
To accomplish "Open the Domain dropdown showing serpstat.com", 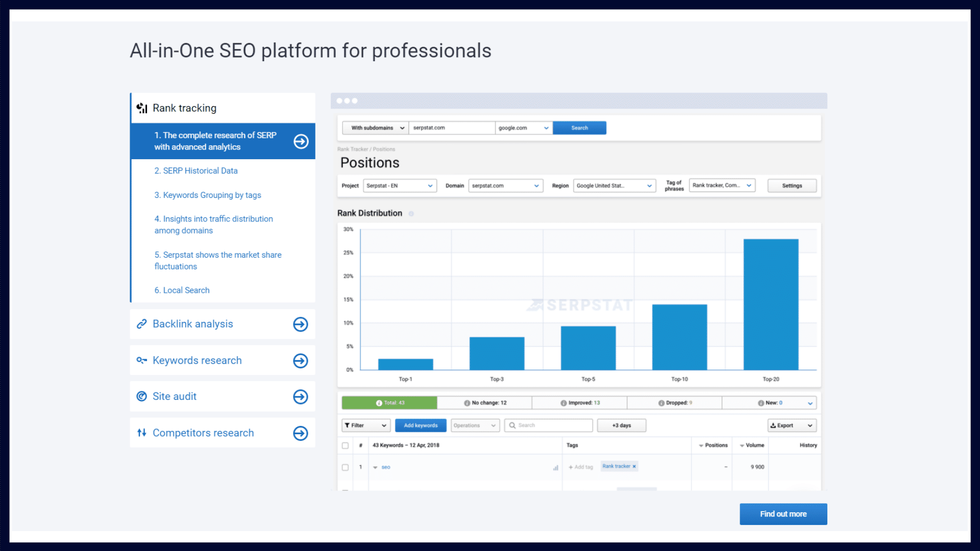I will [506, 186].
